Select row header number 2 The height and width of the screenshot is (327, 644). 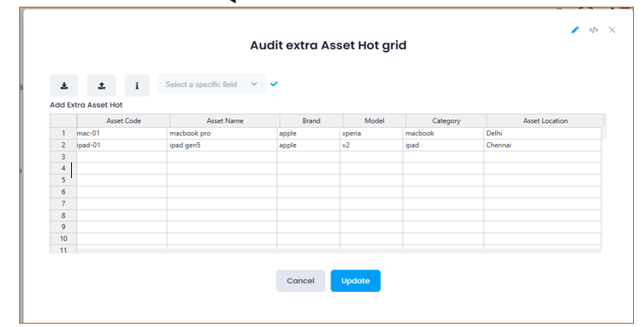64,145
